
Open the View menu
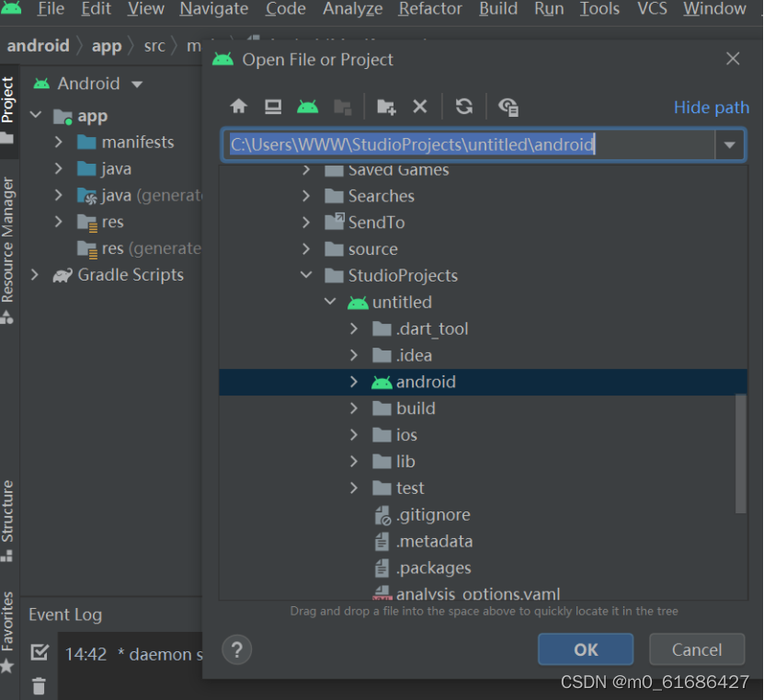click(x=145, y=9)
